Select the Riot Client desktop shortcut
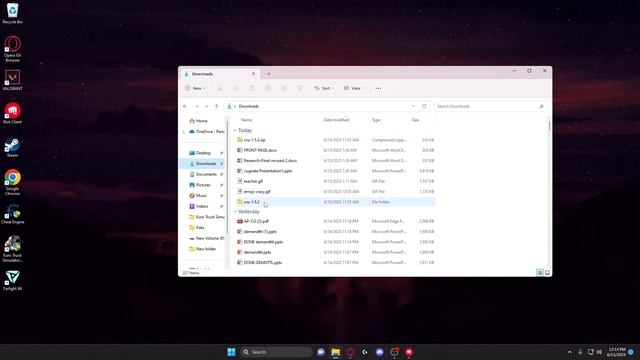Viewport: 640px width, 360px height. pyautogui.click(x=12, y=113)
